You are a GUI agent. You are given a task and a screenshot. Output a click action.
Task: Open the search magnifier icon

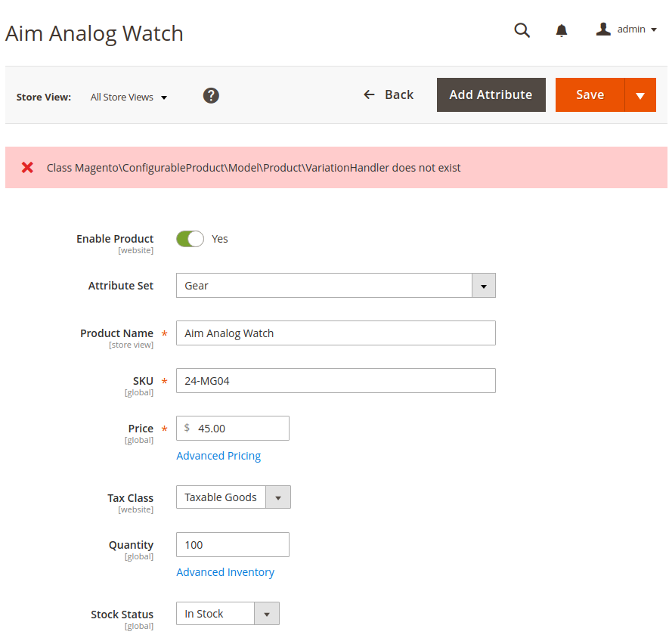[x=522, y=30]
